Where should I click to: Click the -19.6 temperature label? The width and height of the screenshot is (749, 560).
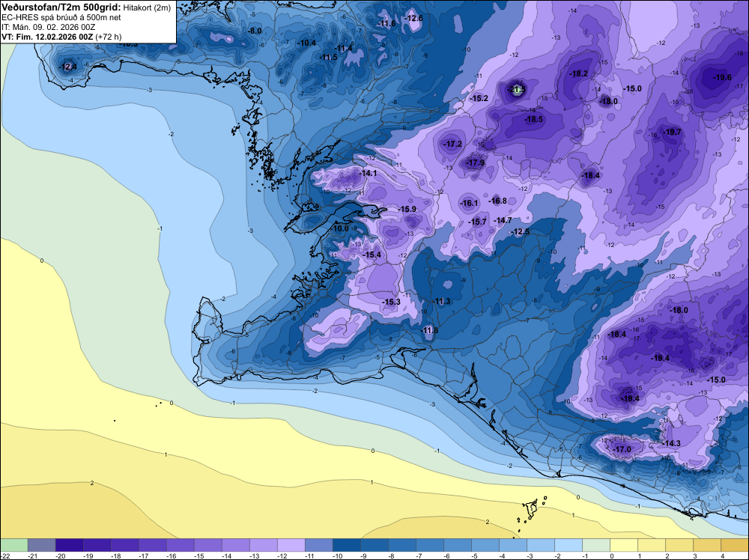[722, 77]
